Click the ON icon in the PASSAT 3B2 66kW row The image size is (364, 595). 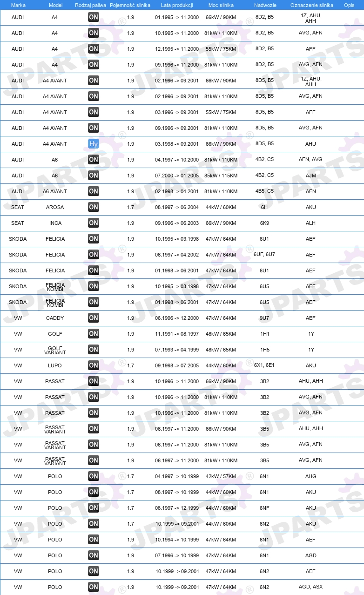(x=94, y=381)
